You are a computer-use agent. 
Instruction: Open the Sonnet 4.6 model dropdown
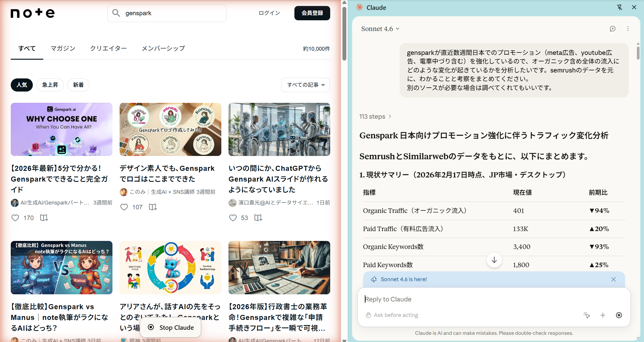pos(380,29)
